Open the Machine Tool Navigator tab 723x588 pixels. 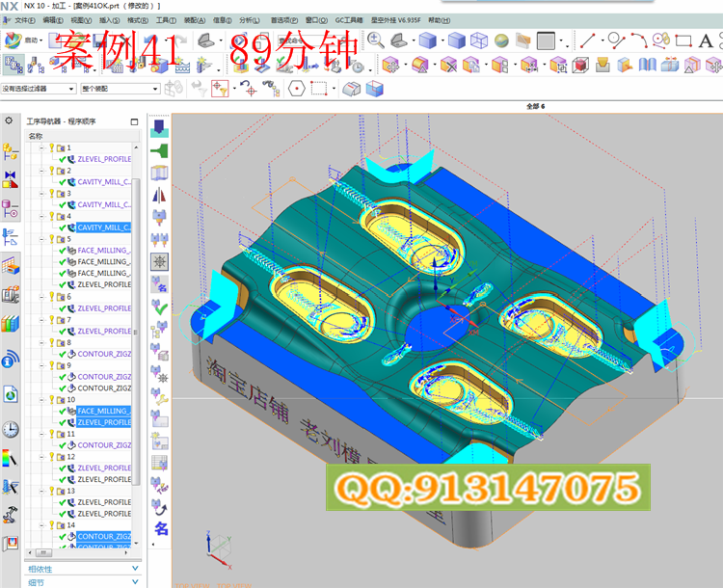point(11,295)
